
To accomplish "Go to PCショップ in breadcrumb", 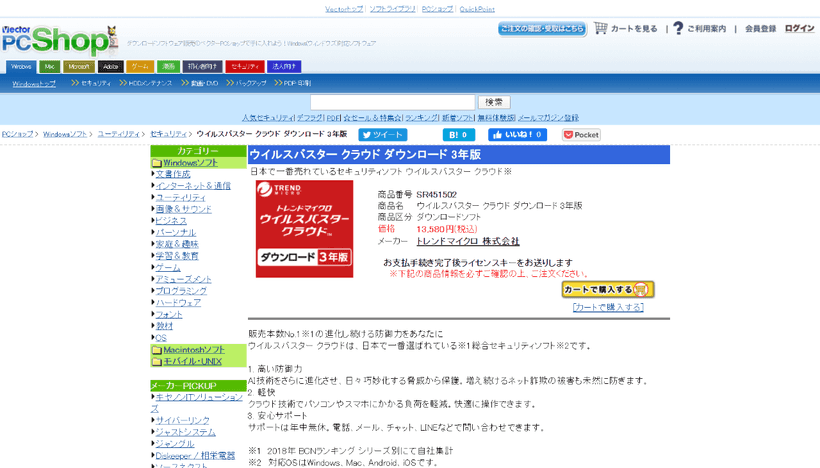I will 17,134.
